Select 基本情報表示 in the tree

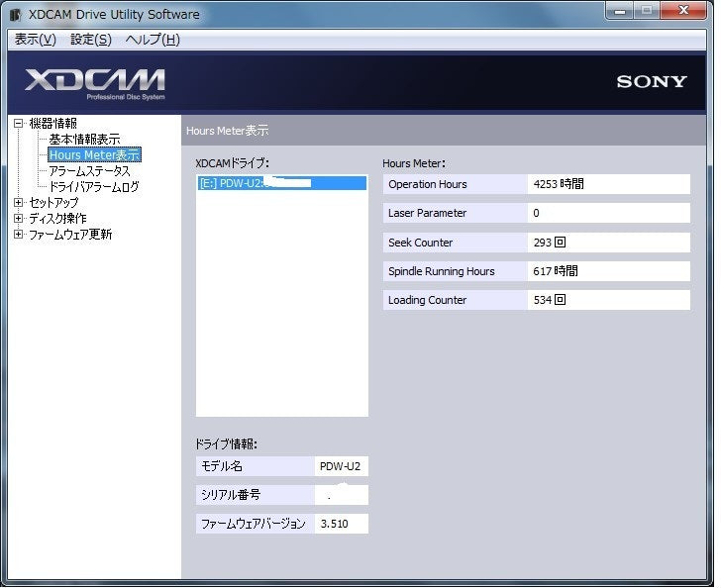[x=84, y=139]
